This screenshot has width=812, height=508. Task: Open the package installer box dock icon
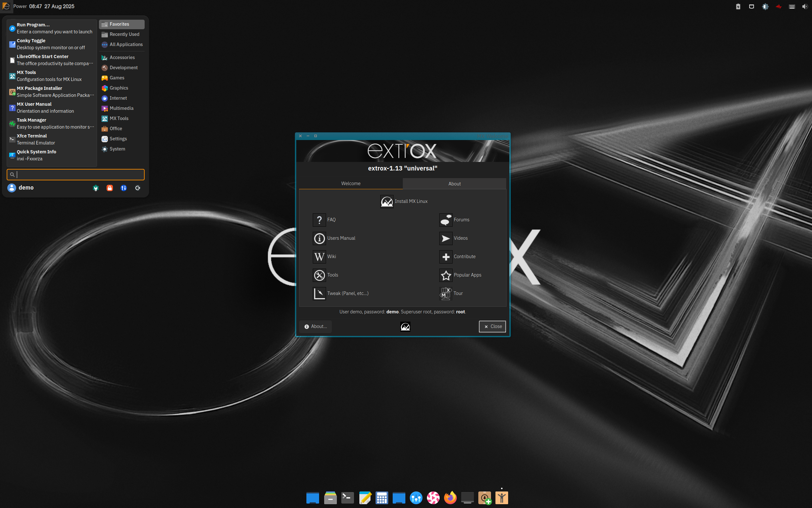[x=485, y=498]
